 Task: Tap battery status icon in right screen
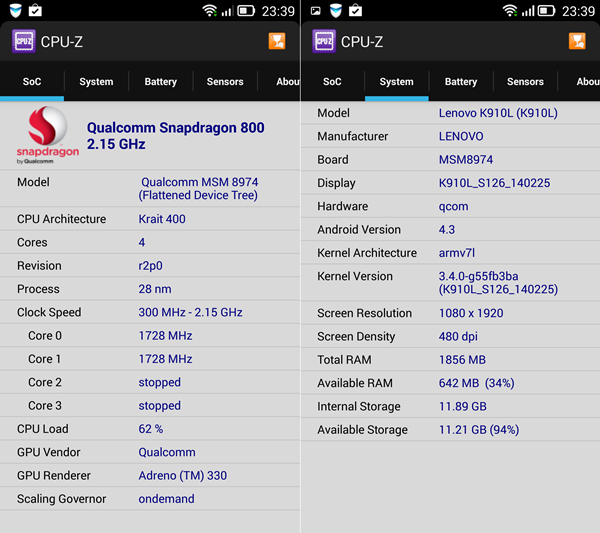coord(546,11)
